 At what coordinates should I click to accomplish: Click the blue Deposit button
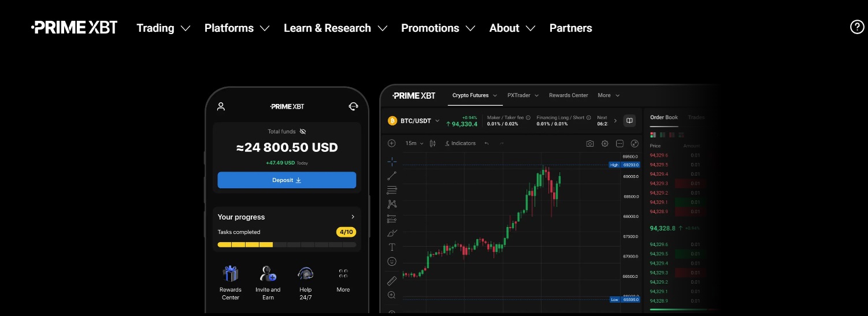tap(287, 180)
